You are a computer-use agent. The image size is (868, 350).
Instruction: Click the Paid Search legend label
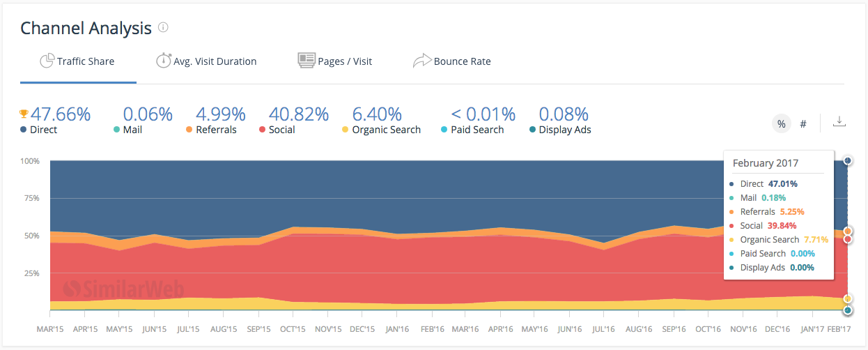tap(477, 130)
